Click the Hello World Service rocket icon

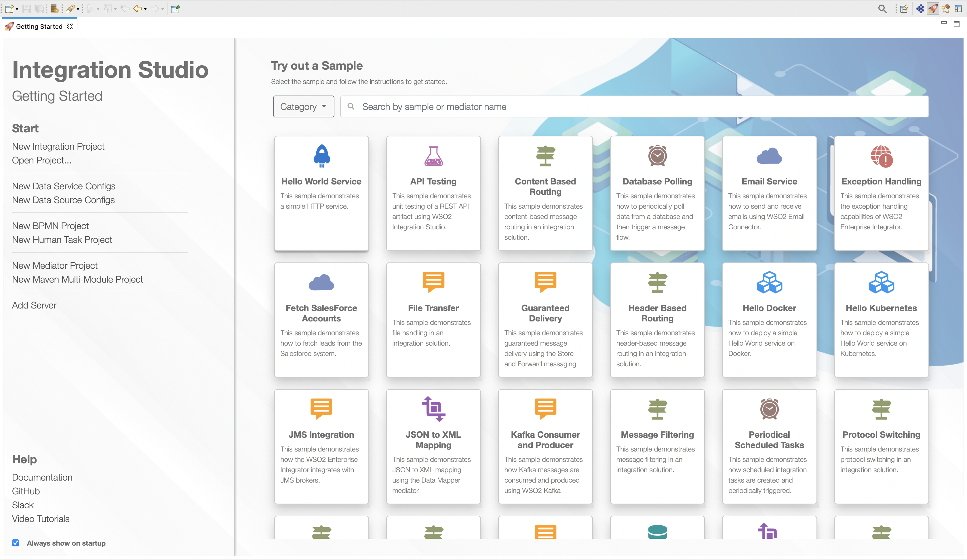pyautogui.click(x=321, y=156)
